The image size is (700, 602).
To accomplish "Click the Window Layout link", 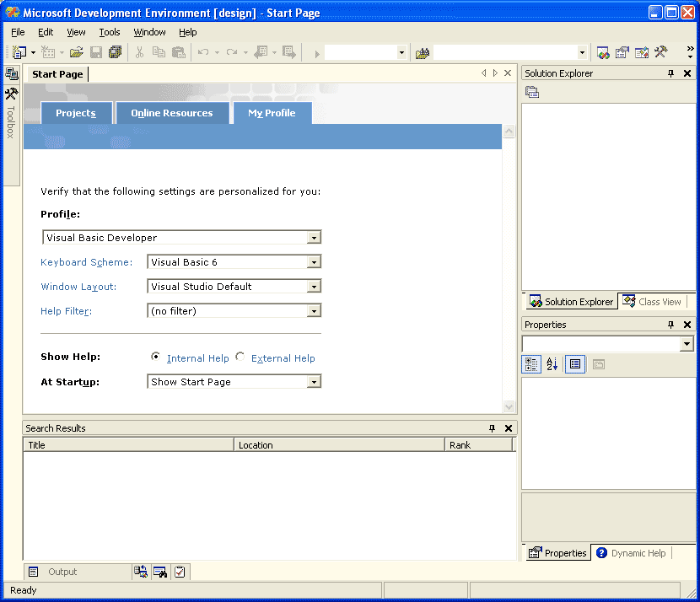I will click(x=78, y=287).
